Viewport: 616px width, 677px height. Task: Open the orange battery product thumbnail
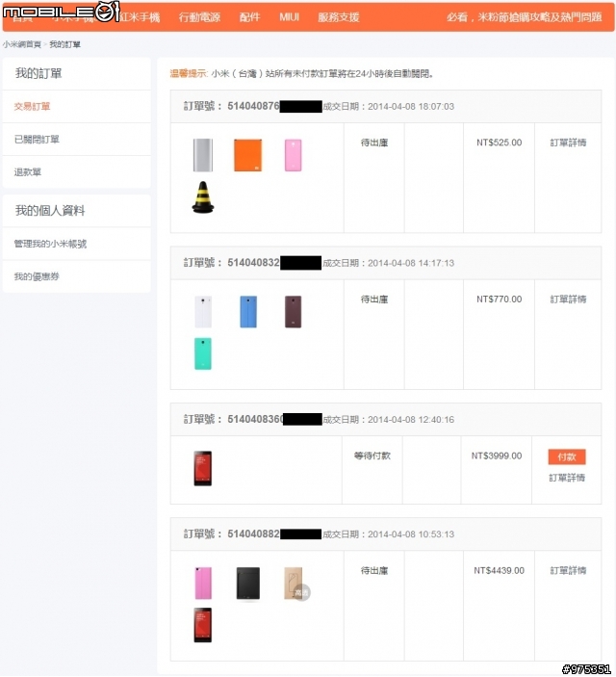click(247, 155)
